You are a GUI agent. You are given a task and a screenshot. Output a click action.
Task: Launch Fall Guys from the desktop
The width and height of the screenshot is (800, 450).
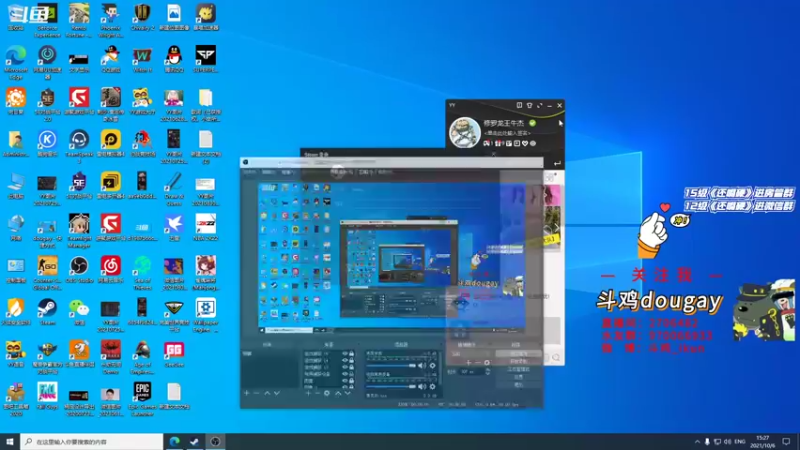pyautogui.click(x=47, y=396)
